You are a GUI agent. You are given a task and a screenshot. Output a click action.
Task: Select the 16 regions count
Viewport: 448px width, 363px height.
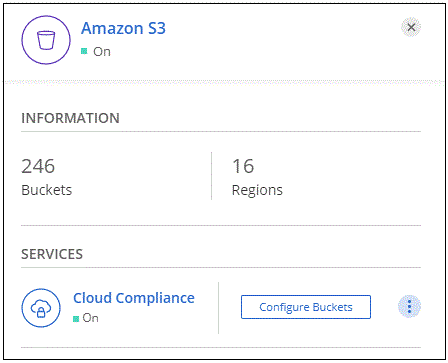click(243, 166)
